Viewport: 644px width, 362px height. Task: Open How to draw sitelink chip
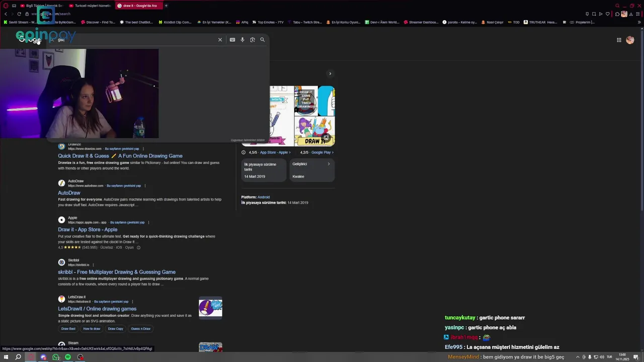click(x=92, y=329)
